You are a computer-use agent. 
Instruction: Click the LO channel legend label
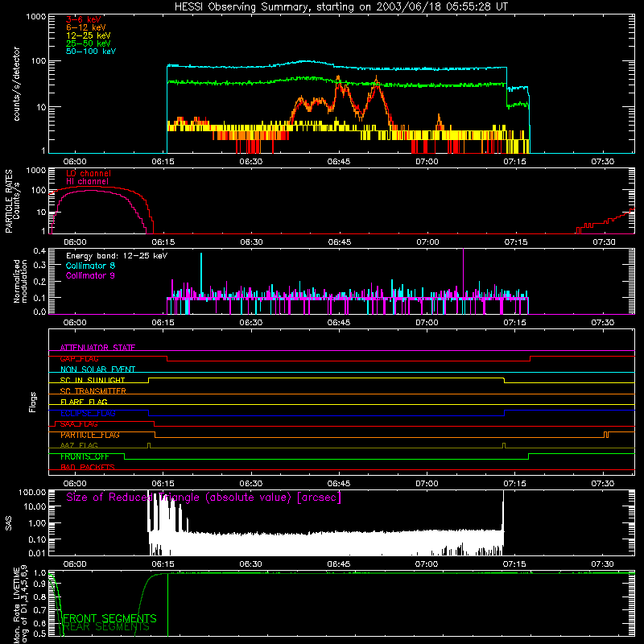pos(89,173)
